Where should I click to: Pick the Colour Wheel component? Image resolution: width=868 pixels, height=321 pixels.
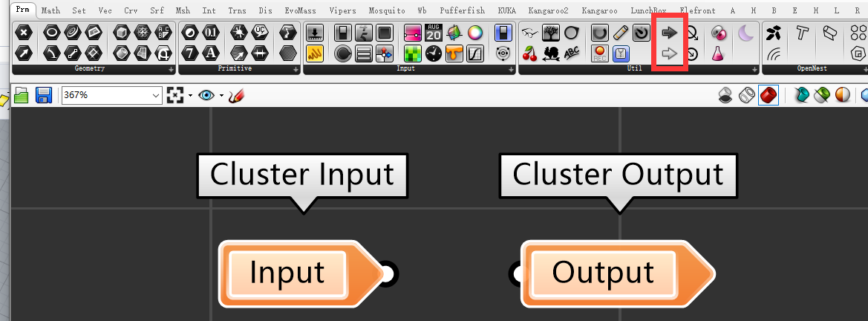(475, 33)
